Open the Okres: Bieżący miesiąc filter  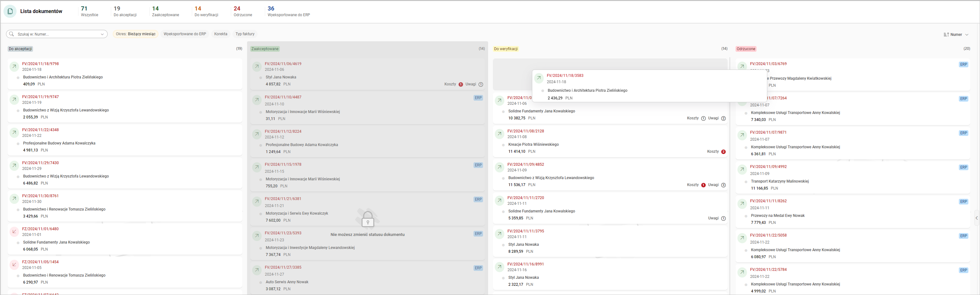(135, 34)
